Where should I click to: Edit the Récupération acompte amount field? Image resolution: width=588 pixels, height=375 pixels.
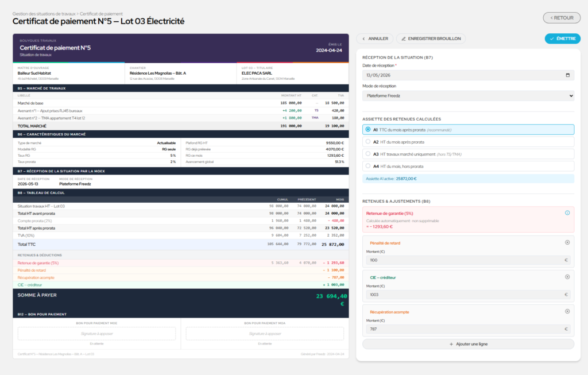pos(468,329)
